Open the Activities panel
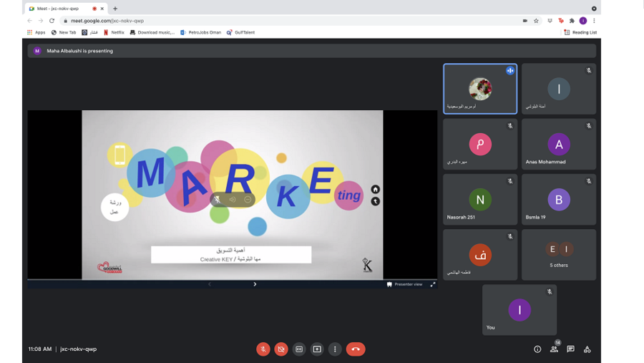 pos(587,349)
